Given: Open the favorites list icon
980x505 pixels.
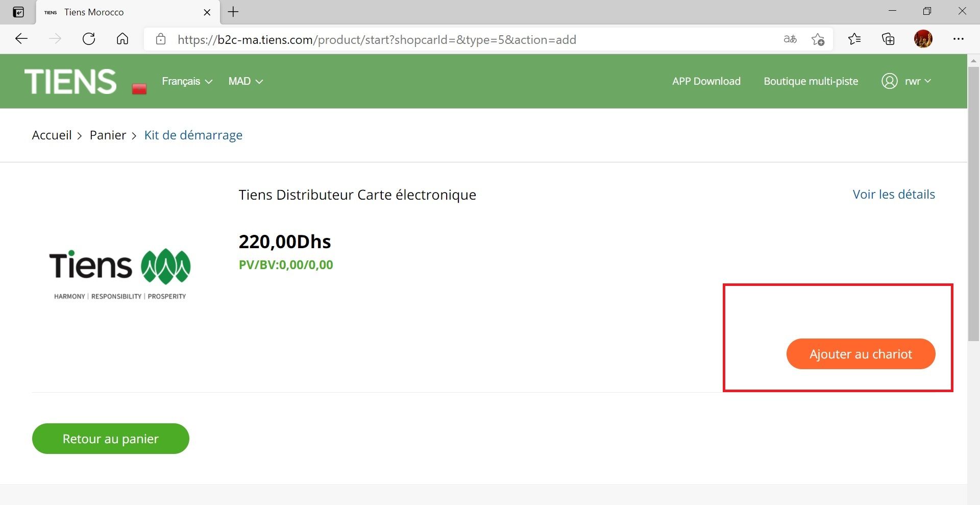Looking at the screenshot, I should (x=854, y=39).
